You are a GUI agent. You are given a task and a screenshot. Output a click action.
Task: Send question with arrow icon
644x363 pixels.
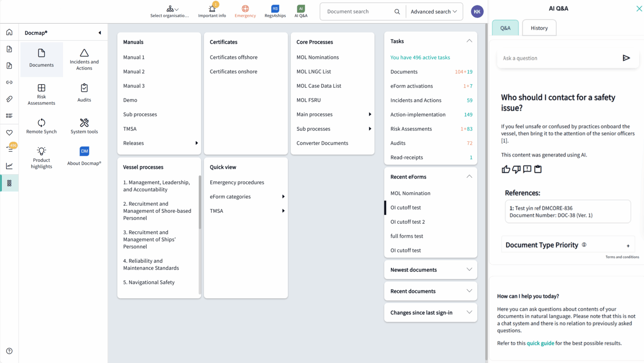(x=626, y=58)
